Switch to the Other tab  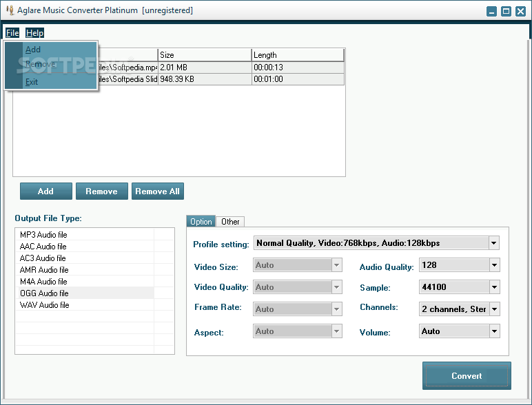pos(230,222)
